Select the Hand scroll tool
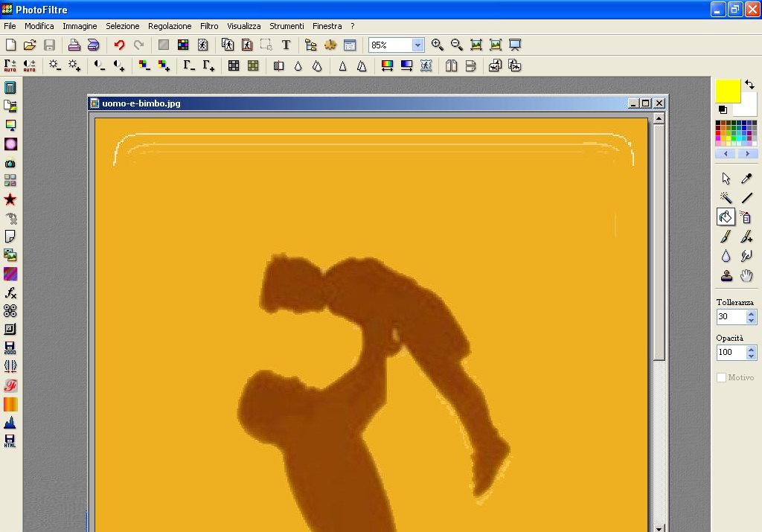 [746, 275]
